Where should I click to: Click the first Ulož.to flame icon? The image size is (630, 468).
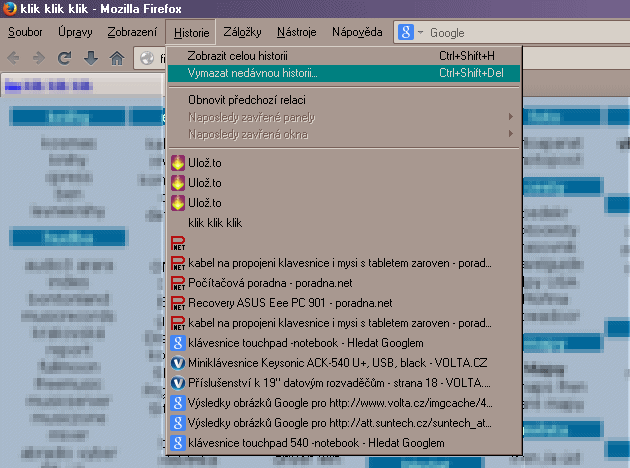pos(178,163)
